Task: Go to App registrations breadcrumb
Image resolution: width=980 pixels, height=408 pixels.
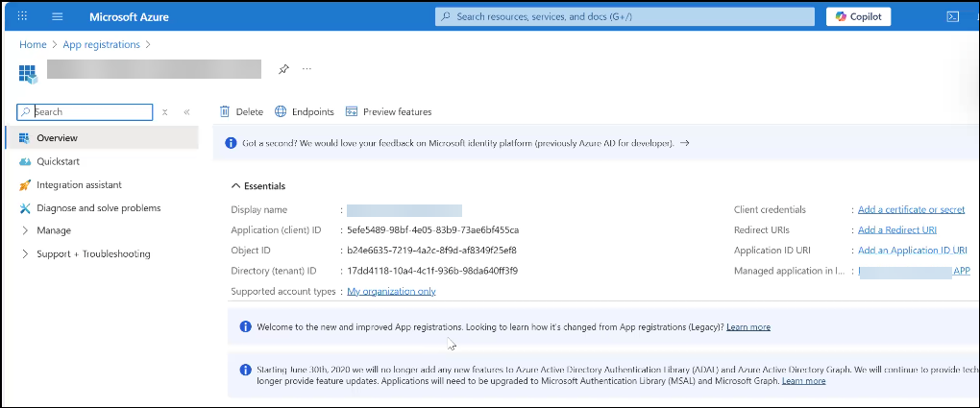Action: [x=101, y=44]
